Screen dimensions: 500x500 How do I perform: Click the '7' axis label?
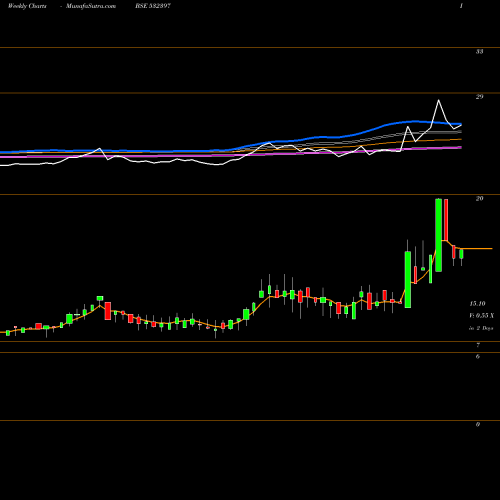pos(478,345)
